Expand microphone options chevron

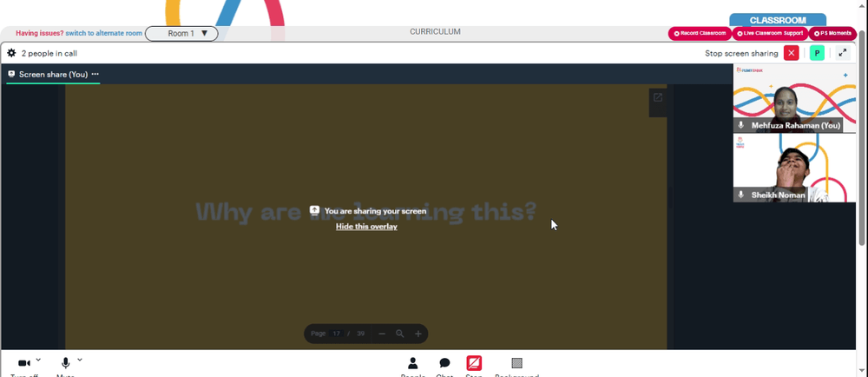(x=80, y=360)
